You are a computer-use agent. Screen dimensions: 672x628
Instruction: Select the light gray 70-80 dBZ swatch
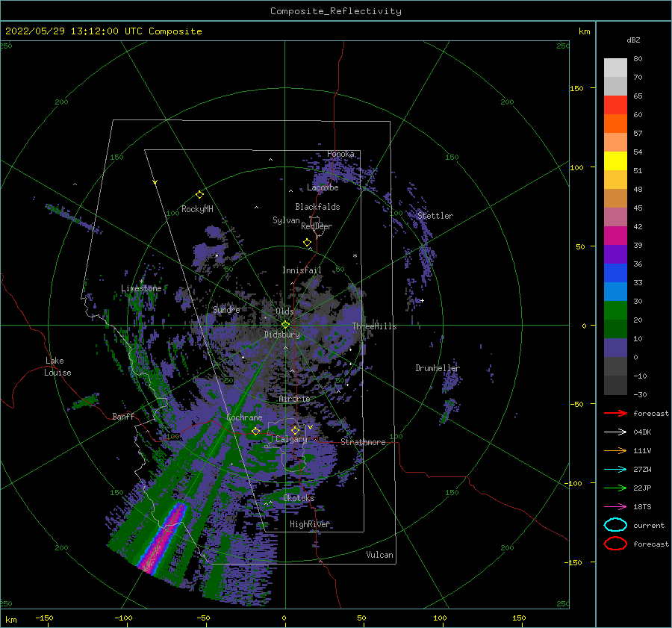(x=615, y=68)
